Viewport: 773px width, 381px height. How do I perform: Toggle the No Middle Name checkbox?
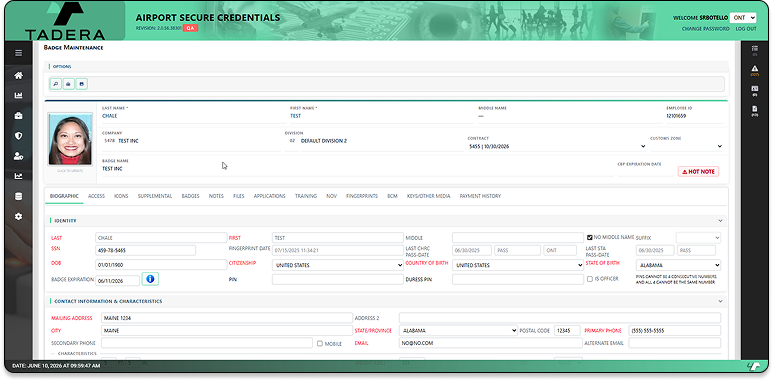[x=589, y=237]
